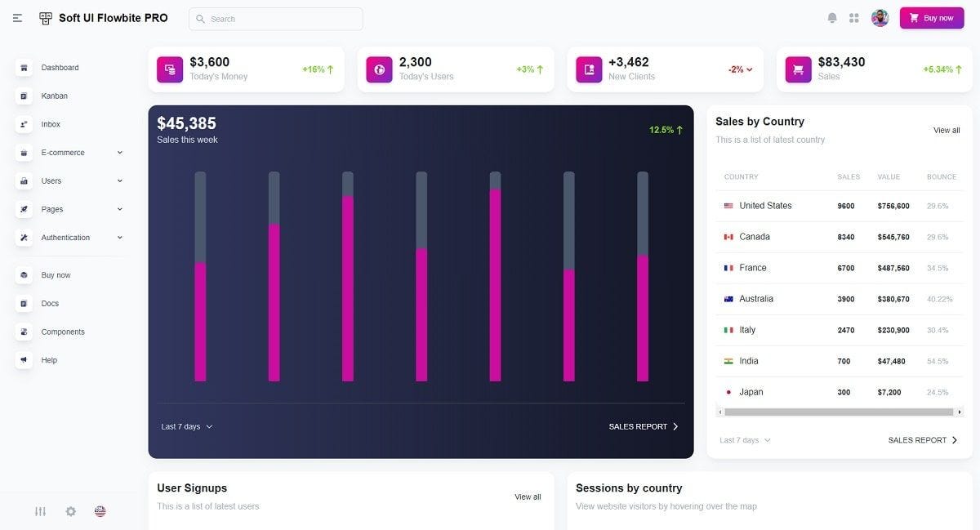
Task: Focus the Search input field
Action: point(276,19)
